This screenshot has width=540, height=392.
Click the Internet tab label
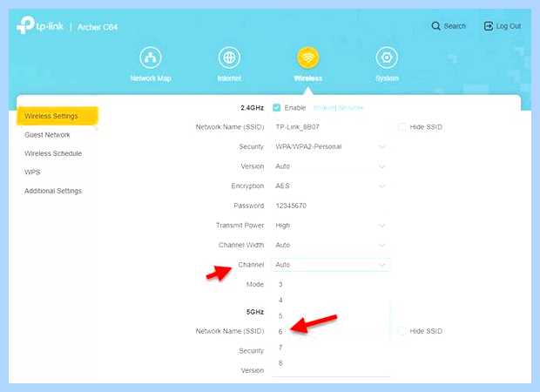(x=229, y=78)
